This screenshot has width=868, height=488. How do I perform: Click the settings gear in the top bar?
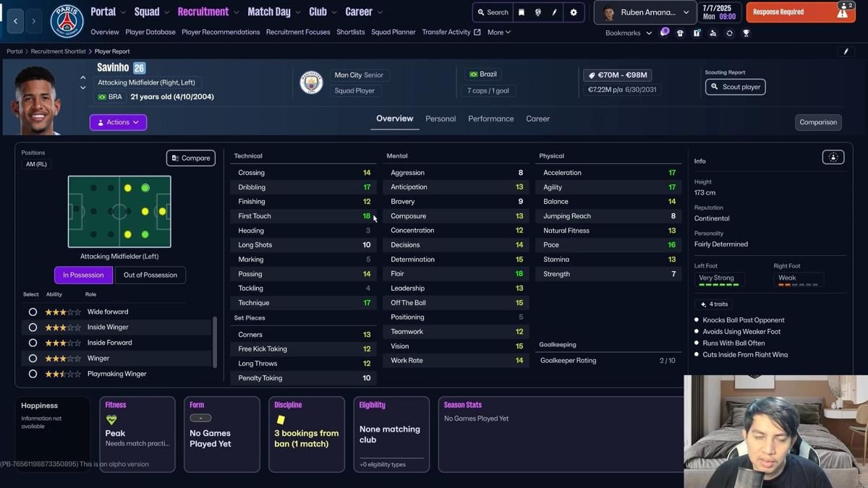pyautogui.click(x=574, y=12)
